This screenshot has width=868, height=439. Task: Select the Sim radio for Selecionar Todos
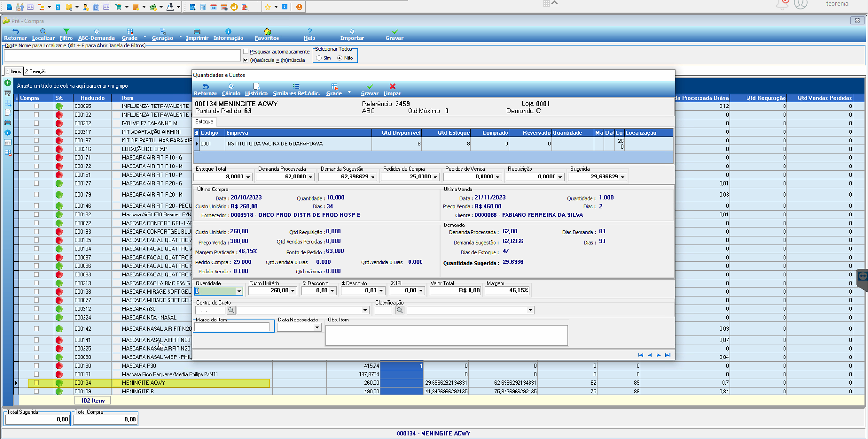click(319, 58)
